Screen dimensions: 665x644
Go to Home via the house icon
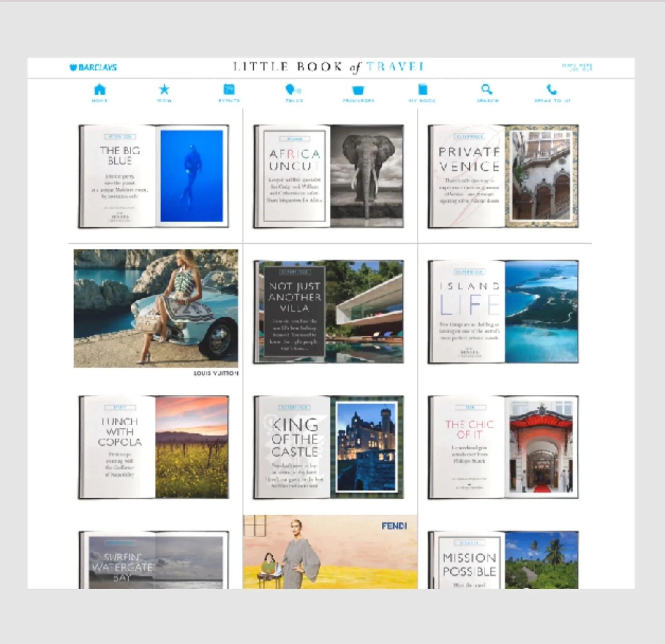pos(100,90)
